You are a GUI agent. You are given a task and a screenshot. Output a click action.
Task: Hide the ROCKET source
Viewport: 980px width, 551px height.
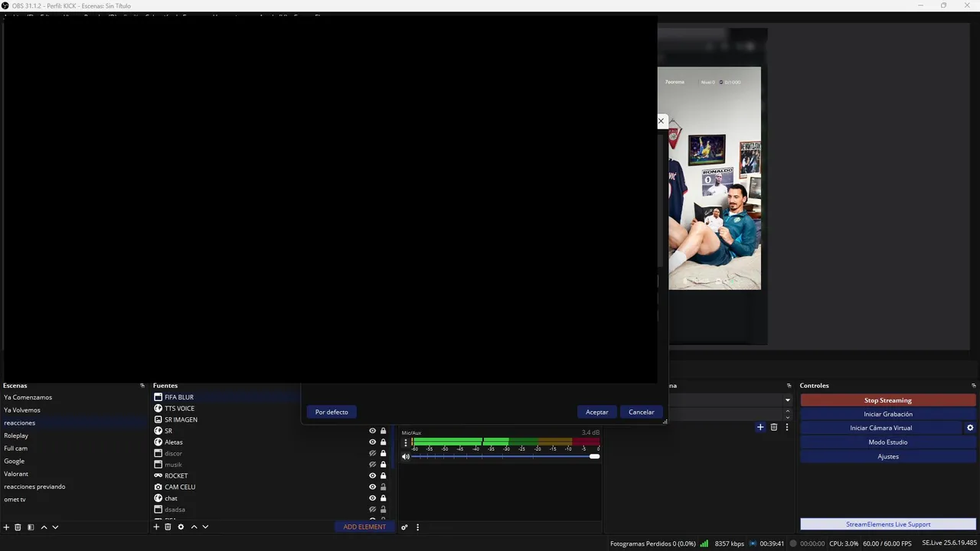(x=373, y=475)
